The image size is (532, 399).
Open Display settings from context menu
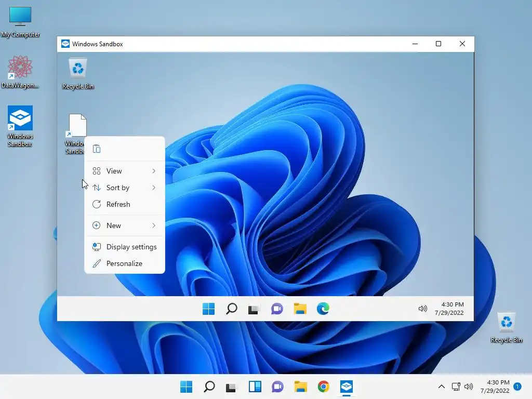[125, 247]
